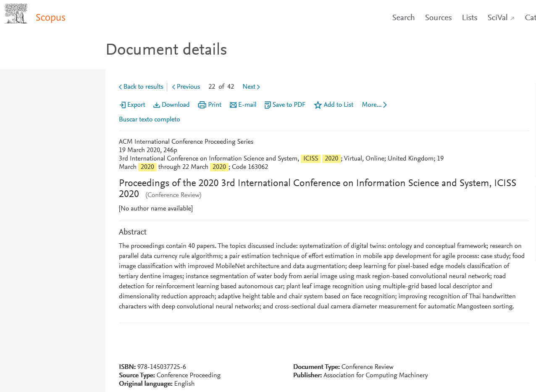The height and width of the screenshot is (392, 536).
Task: Click the SciVal external arrow icon
Action: tap(512, 18)
